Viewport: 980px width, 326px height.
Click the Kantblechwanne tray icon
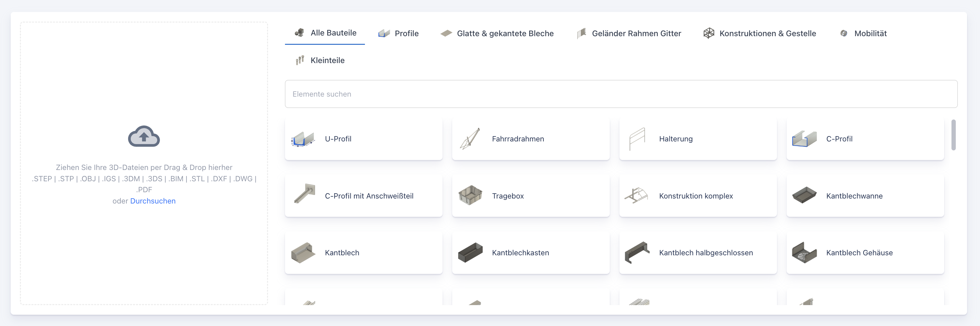[x=804, y=196]
